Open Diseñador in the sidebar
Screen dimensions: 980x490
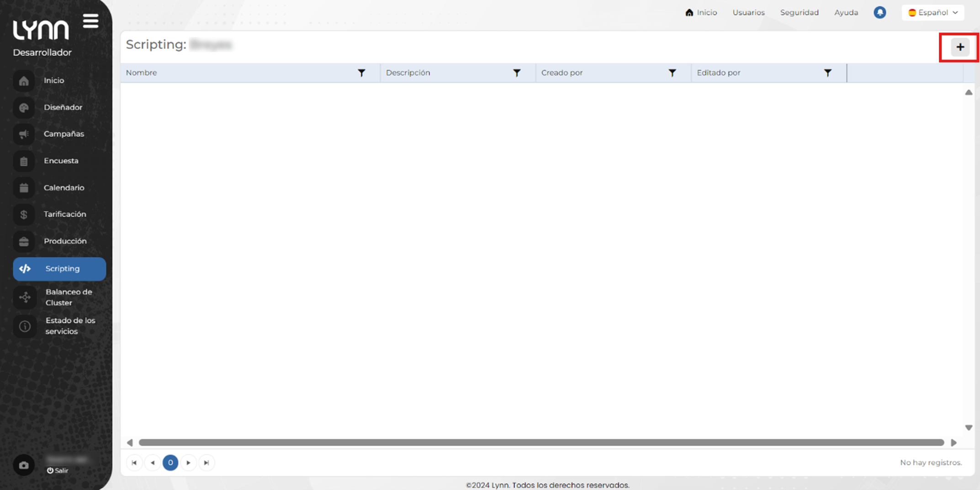(63, 107)
